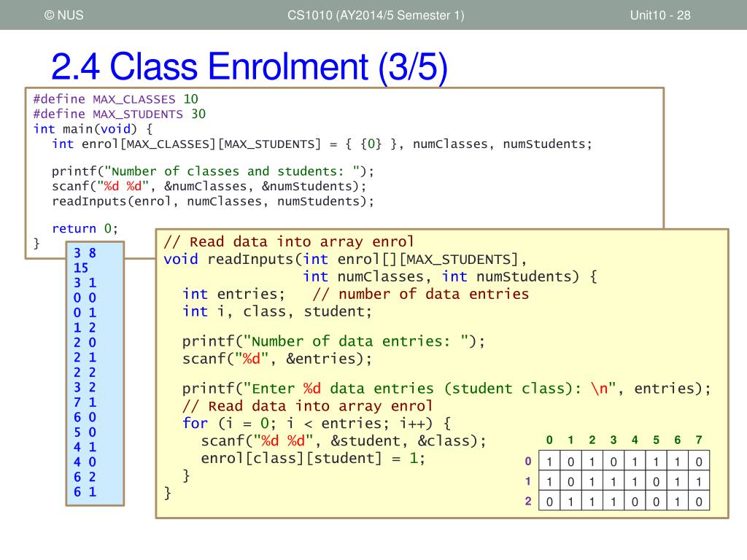The image size is (747, 560).
Task: Click the '5 0' input line in blue box
Action: [85, 432]
